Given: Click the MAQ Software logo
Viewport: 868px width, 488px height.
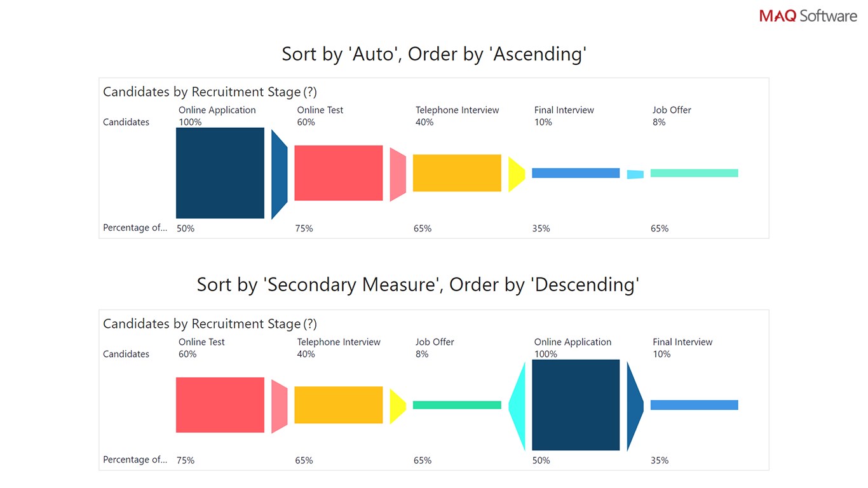Looking at the screenshot, I should pyautogui.click(x=808, y=16).
